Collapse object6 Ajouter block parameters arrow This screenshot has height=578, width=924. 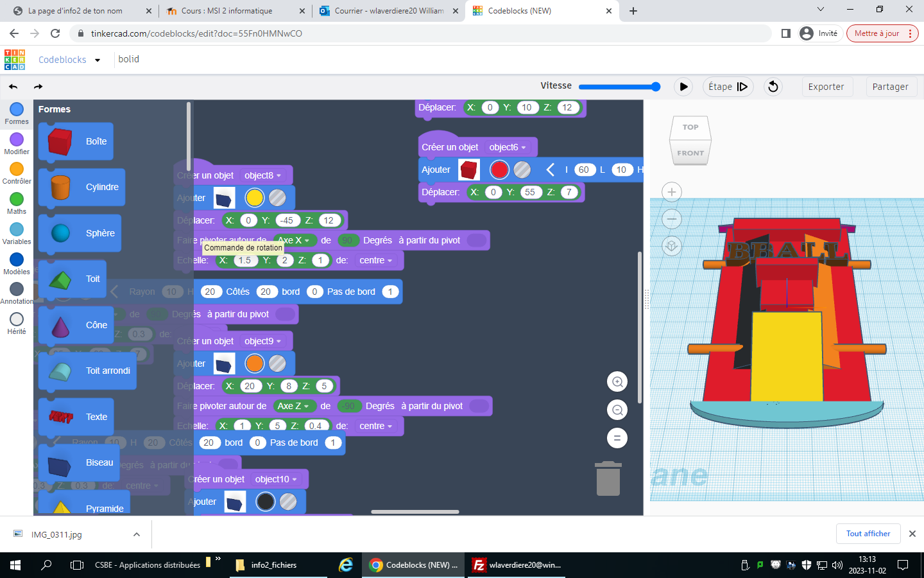[x=550, y=170]
